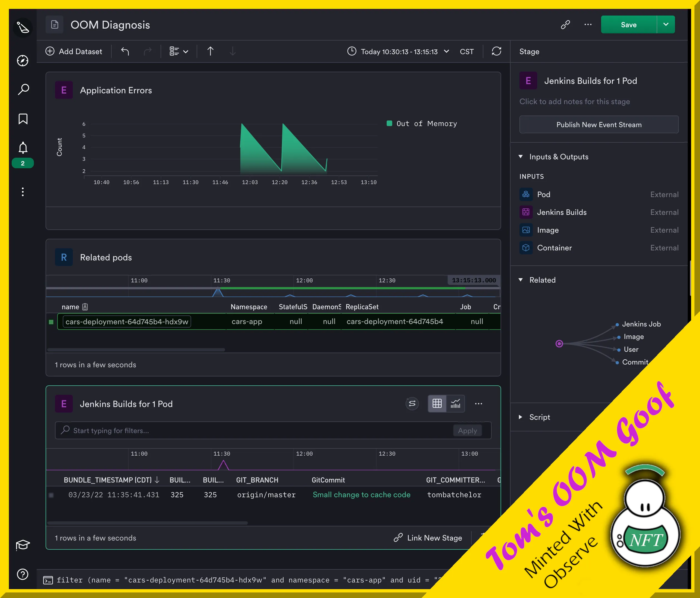Click Publish New Event Stream

point(599,124)
